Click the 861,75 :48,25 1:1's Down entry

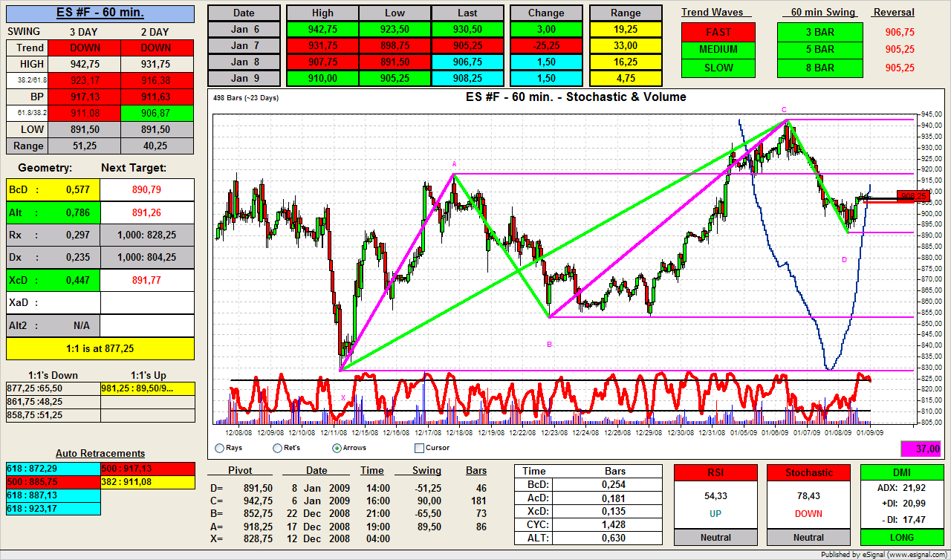(x=53, y=402)
